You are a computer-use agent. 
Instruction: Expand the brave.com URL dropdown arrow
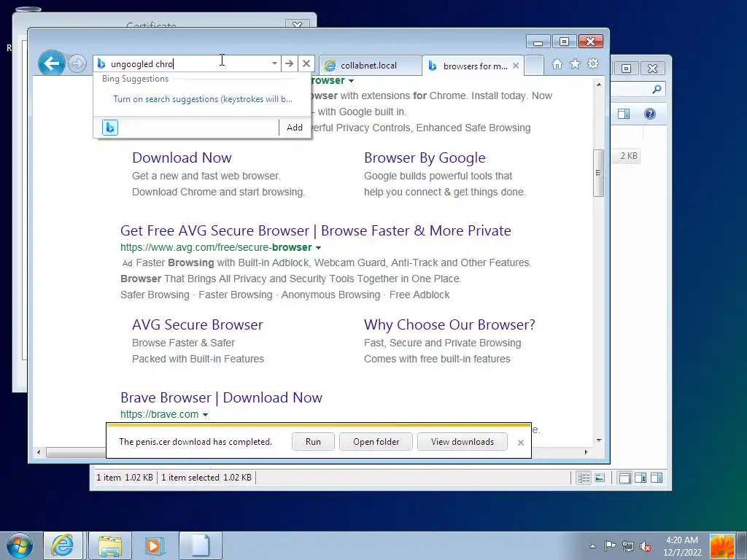205,415
